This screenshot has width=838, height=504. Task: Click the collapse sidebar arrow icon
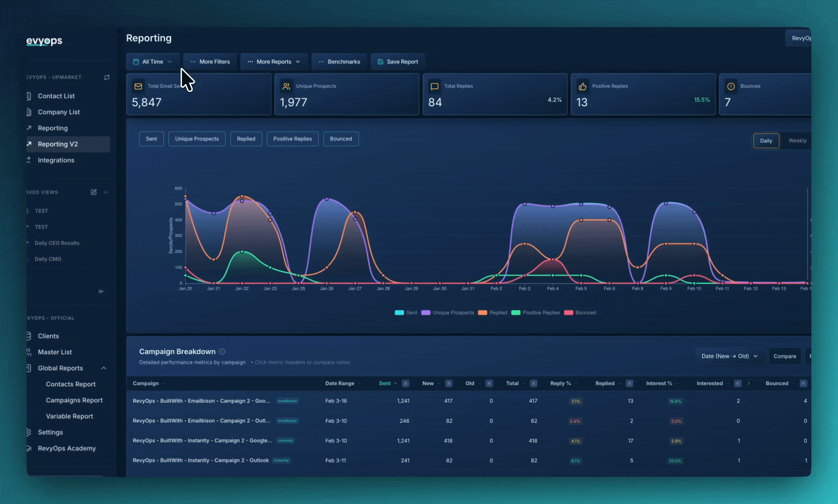pyautogui.click(x=102, y=291)
